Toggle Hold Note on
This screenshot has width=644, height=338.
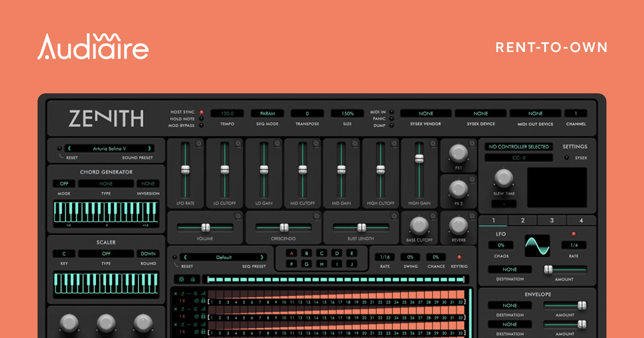point(201,119)
